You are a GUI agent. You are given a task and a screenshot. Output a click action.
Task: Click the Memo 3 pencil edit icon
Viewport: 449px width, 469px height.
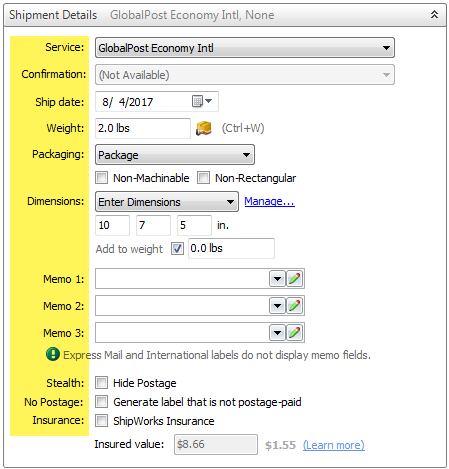pos(295,333)
